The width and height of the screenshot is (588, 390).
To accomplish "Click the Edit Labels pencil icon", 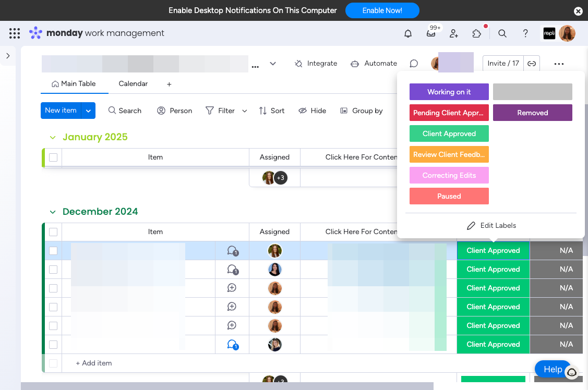I will pos(471,226).
